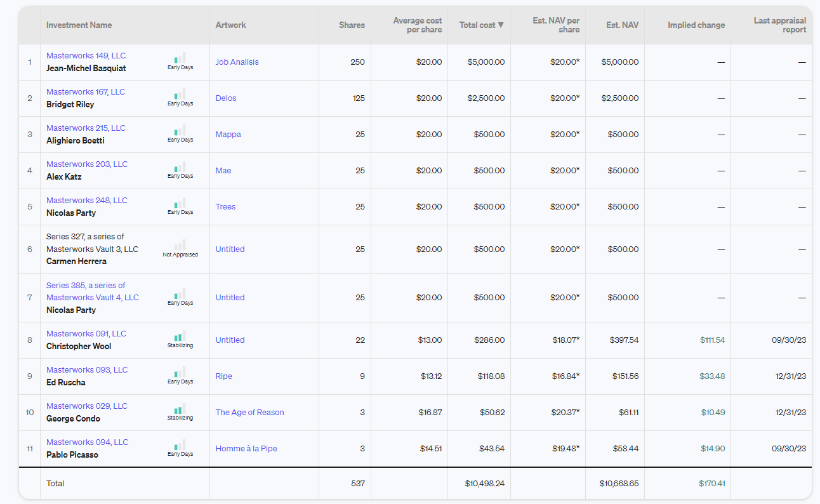Open Series 385 Masterworks Vault 4 link
Screen dimensions: 820x504
tap(93, 291)
